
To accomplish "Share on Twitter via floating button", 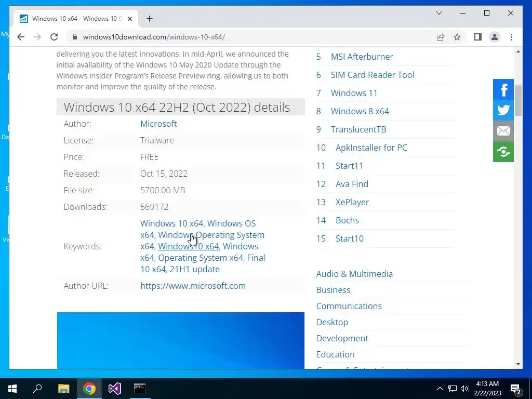I will pyautogui.click(x=503, y=110).
